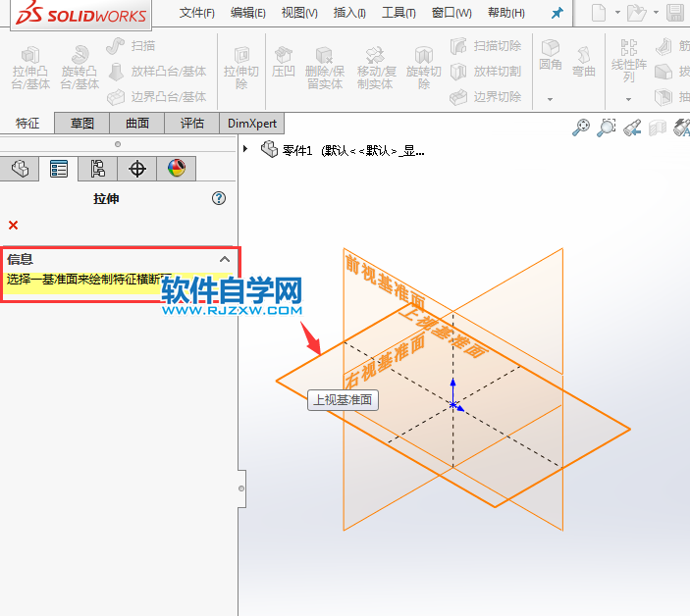Open the FeatureManager design tree tab

coord(20,169)
